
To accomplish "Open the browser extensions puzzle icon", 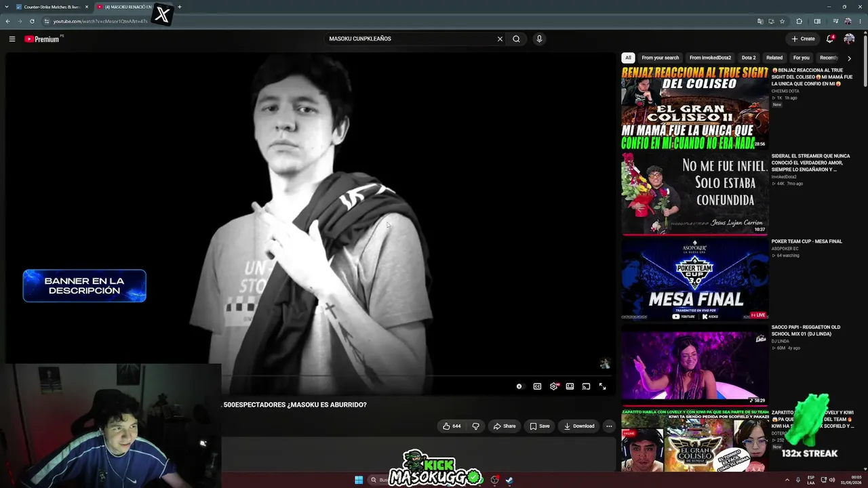I will point(799,21).
